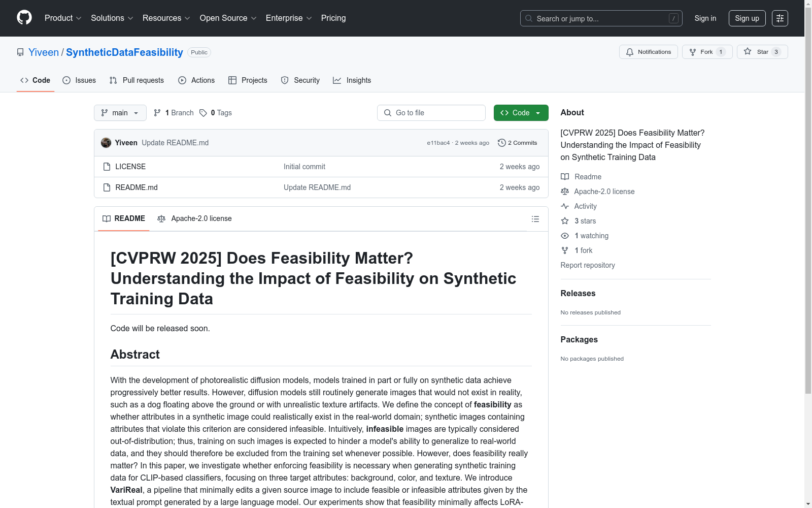Click the Public repository badge
The width and height of the screenshot is (812, 508).
[x=199, y=52]
